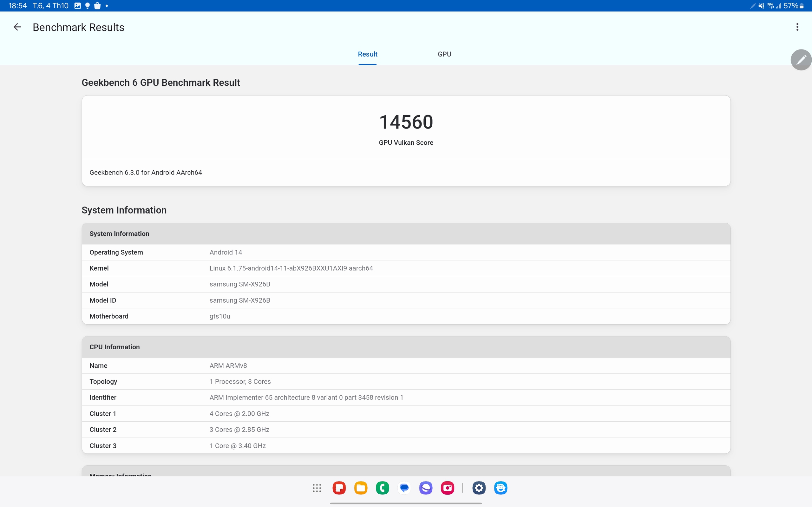Open the green Phone app icon
This screenshot has height=507, width=812.
click(x=383, y=488)
